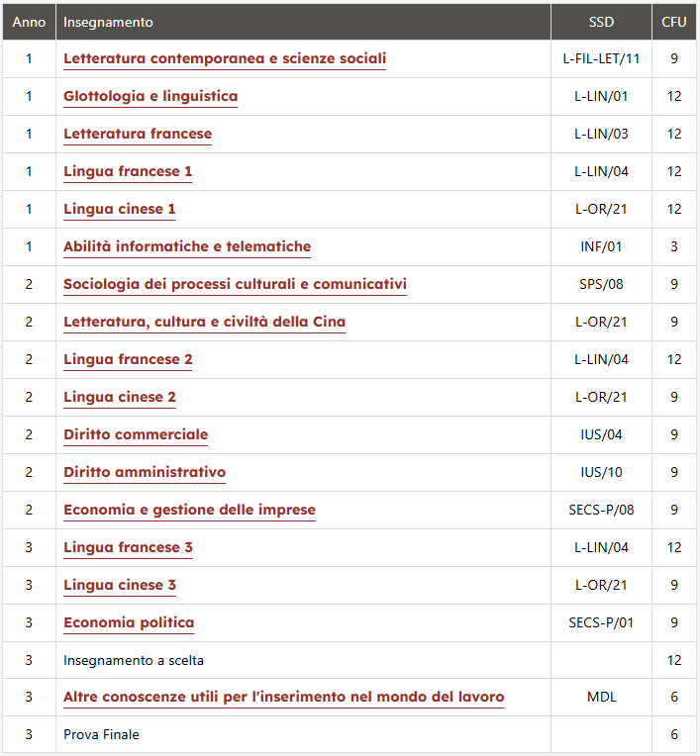
Task: Open the Glottologia e linguistica course
Action: 150,96
